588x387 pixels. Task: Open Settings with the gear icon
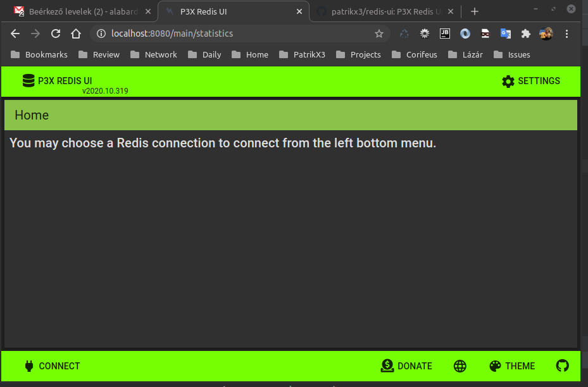click(x=530, y=81)
